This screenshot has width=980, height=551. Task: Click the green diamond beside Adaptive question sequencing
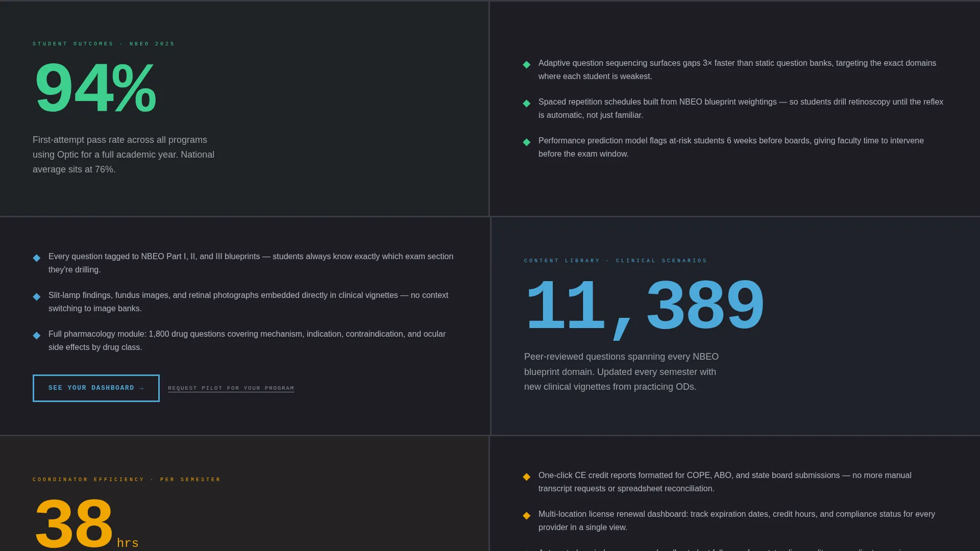[x=527, y=64]
